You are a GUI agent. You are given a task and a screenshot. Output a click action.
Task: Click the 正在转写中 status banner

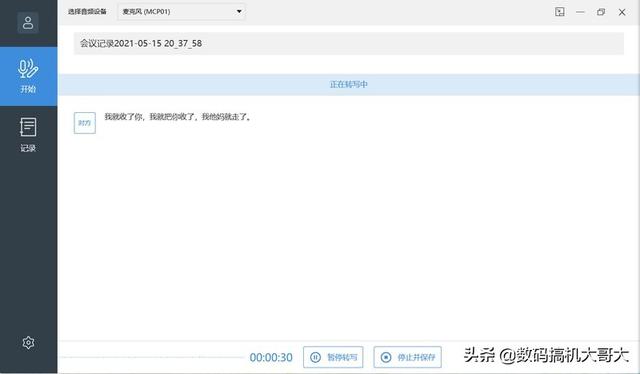point(349,85)
